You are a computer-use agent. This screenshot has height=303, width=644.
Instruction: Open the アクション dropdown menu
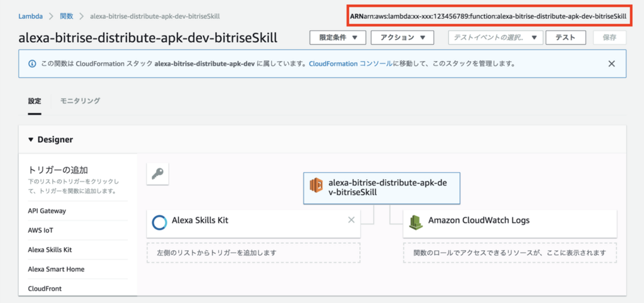[402, 37]
